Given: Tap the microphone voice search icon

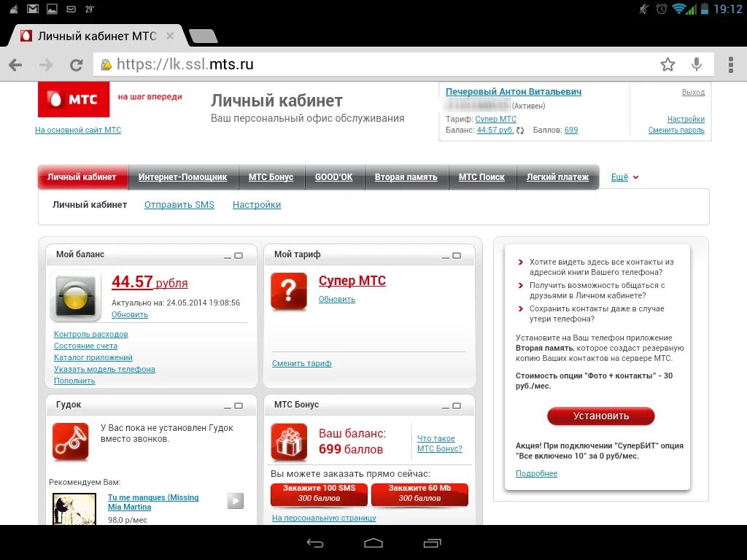Looking at the screenshot, I should (x=697, y=64).
